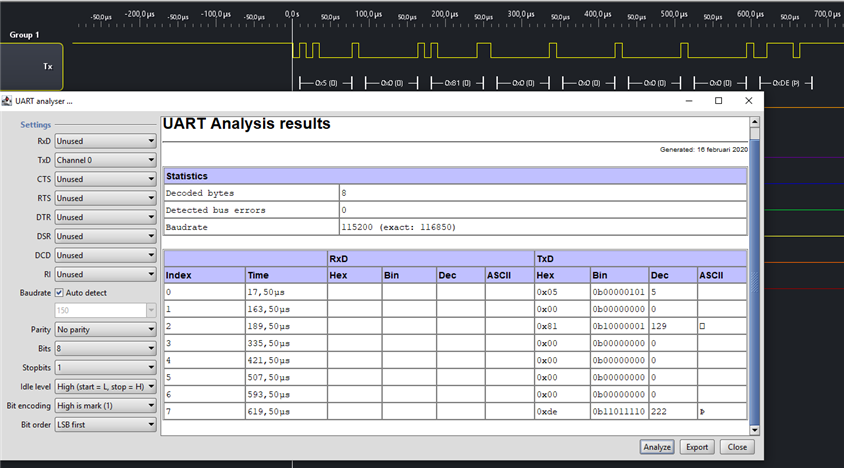Screen dimensions: 844x468
Task: Open the RxD channel dropdown
Action: (106, 141)
